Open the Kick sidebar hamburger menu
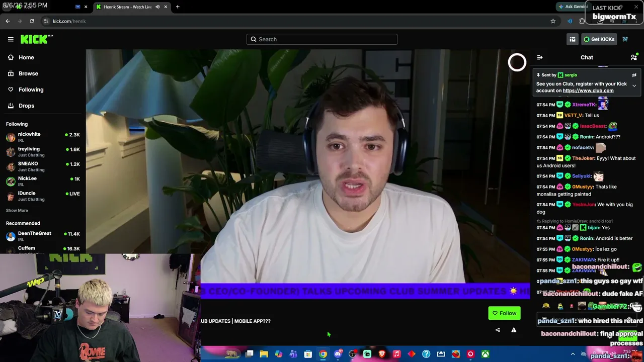644x362 pixels. pyautogui.click(x=11, y=39)
